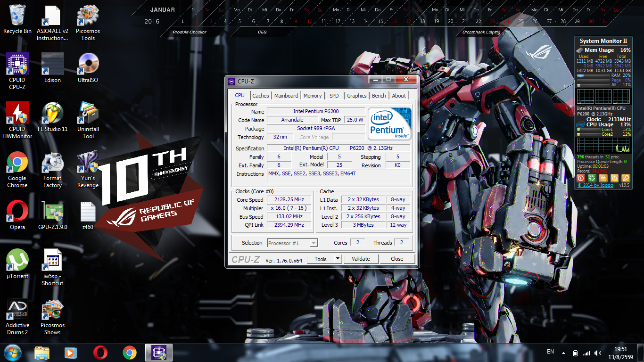Open the volume control in system tray
Viewport: 644px width, 362px height.
(x=598, y=353)
